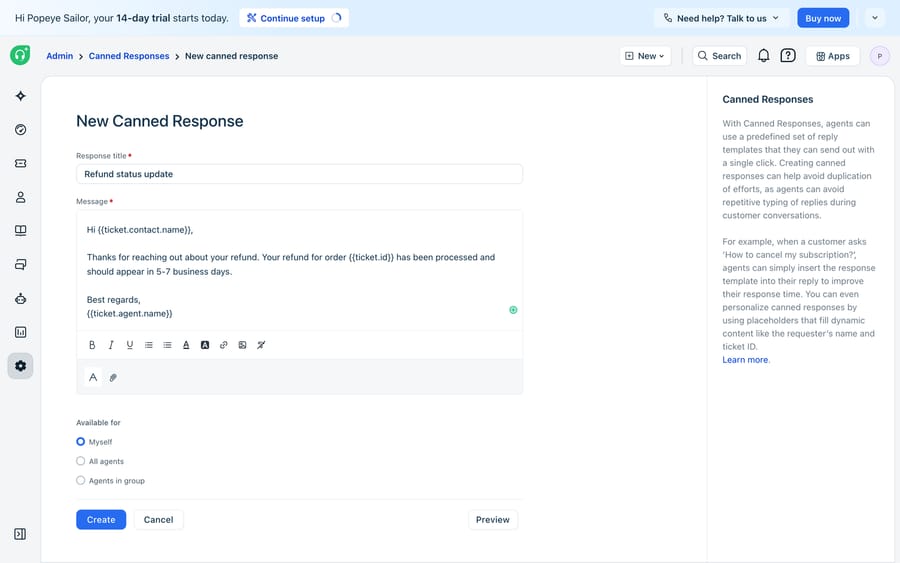This screenshot has width=900, height=563.
Task: Open text color picker in editor
Action: coord(186,345)
